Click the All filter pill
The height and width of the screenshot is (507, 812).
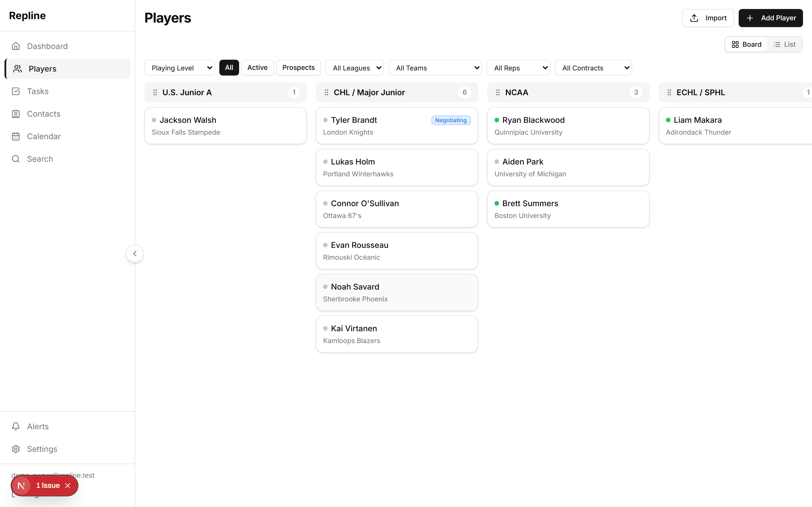(229, 67)
